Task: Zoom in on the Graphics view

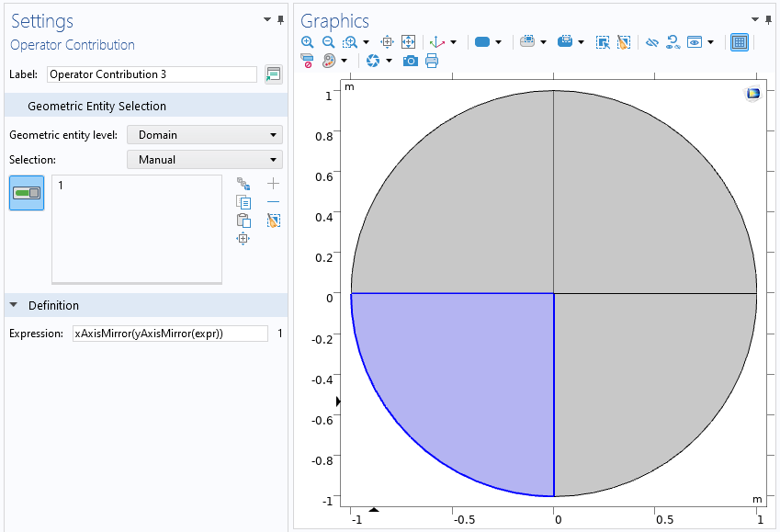Action: click(x=307, y=42)
